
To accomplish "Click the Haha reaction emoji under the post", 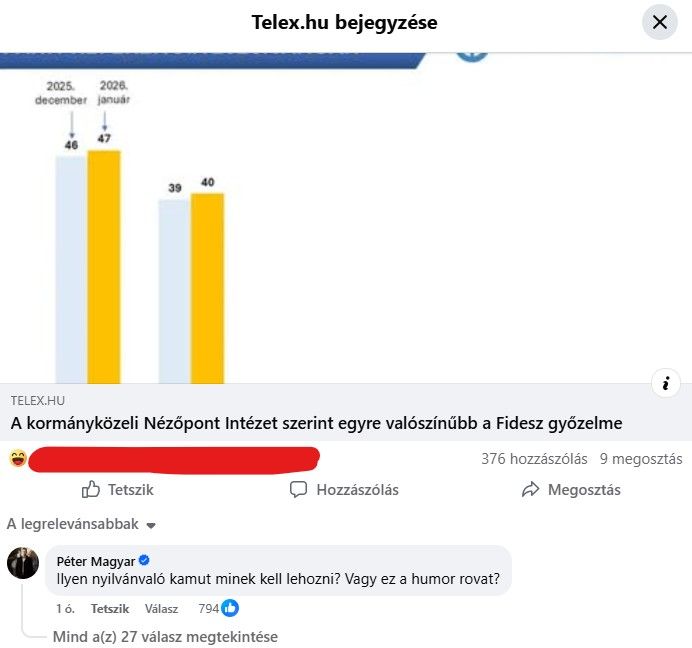I will (18, 459).
